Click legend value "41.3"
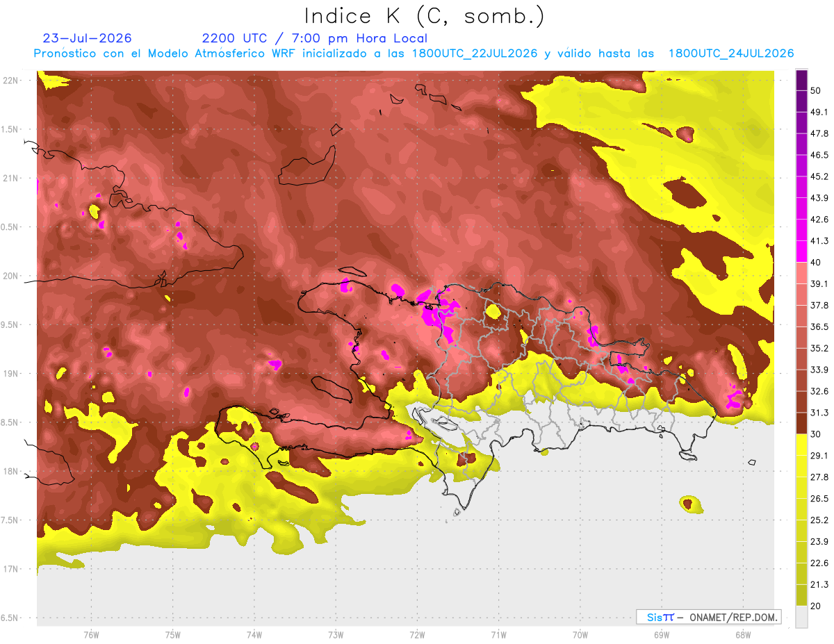Screen dimensions: 834x644 pyautogui.click(x=819, y=241)
